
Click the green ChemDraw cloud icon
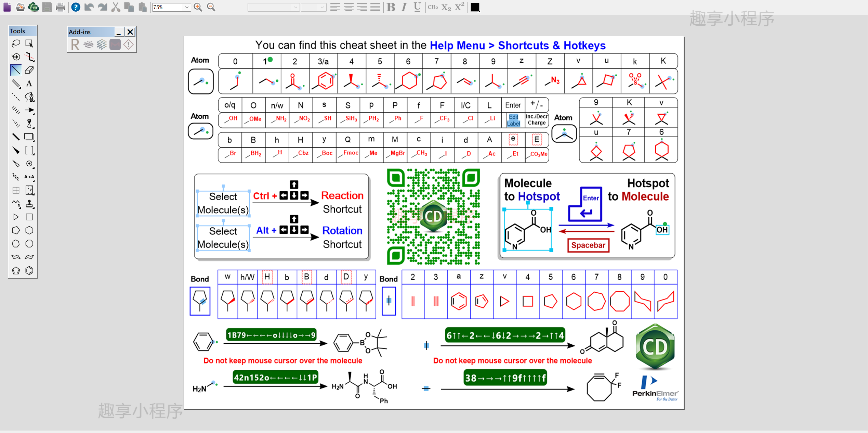34,7
